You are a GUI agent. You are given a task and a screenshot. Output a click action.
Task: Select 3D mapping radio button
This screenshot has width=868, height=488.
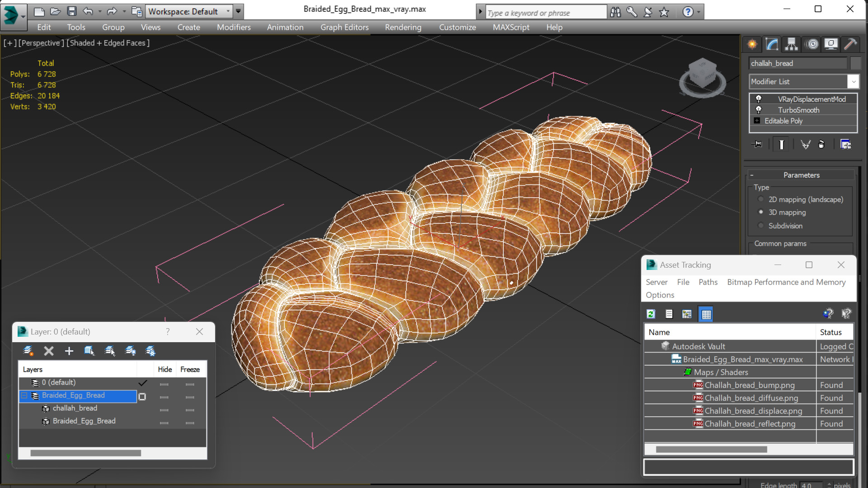(761, 212)
